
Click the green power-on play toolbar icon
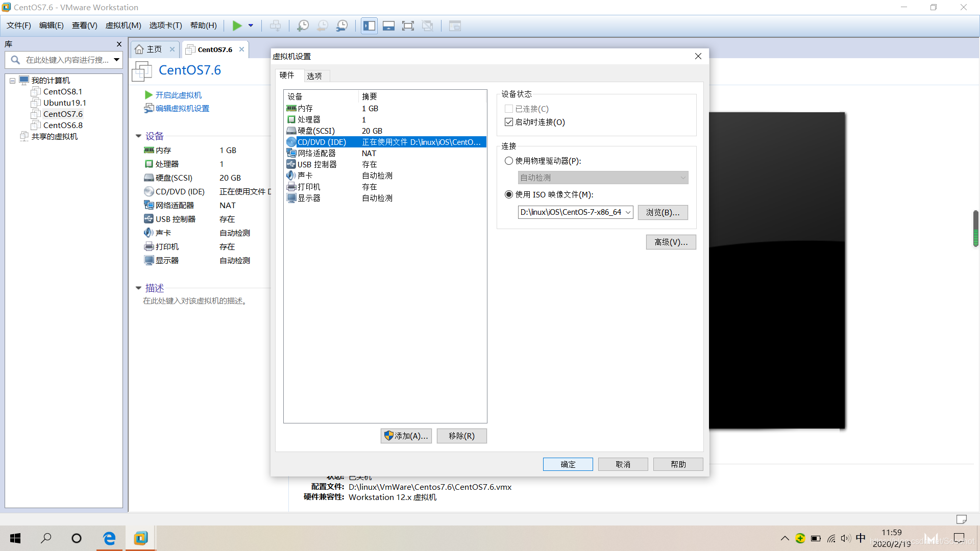coord(237,26)
